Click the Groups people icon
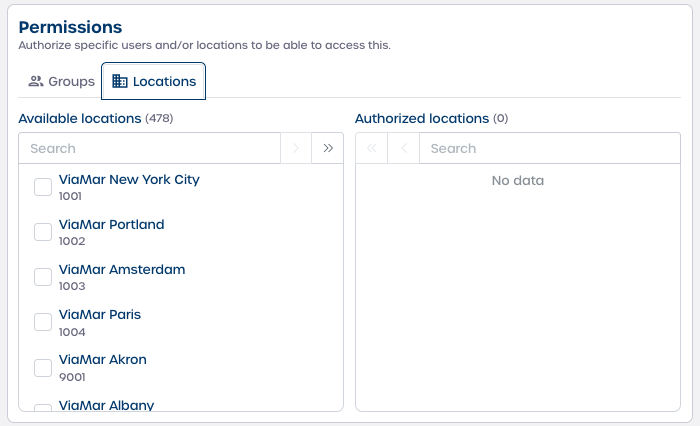 point(36,81)
